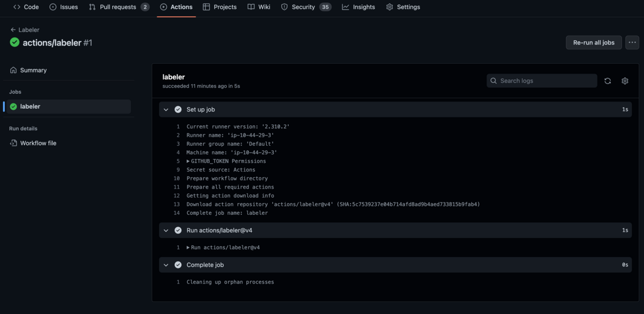Click log line 'Prepare workflow directory'
The image size is (644, 314).
tap(227, 178)
